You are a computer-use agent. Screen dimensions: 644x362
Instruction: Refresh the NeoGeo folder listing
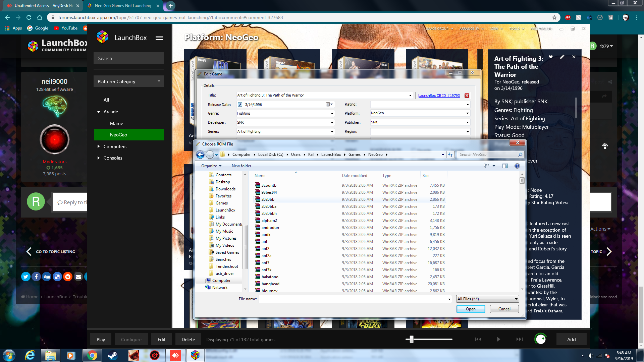[x=450, y=155]
